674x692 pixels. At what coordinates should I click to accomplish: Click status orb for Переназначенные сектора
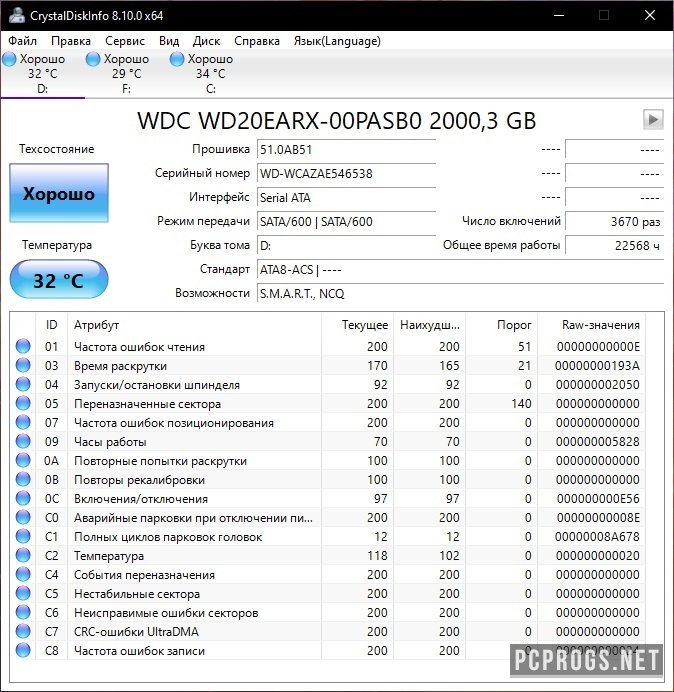[x=23, y=403]
